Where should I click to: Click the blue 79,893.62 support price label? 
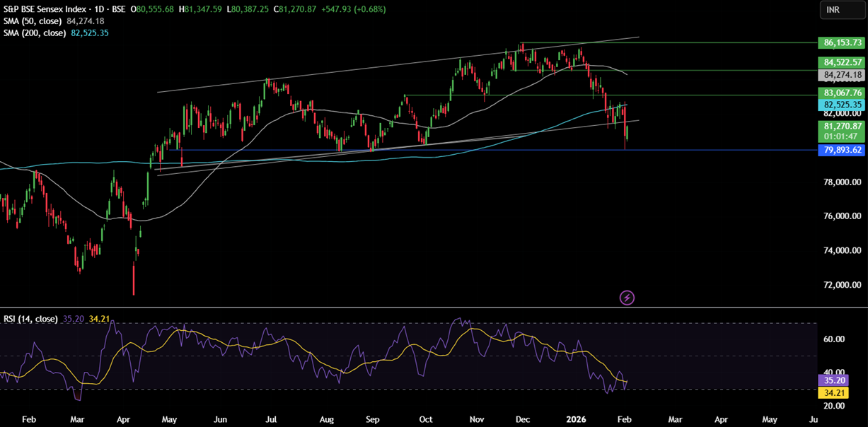coord(840,150)
